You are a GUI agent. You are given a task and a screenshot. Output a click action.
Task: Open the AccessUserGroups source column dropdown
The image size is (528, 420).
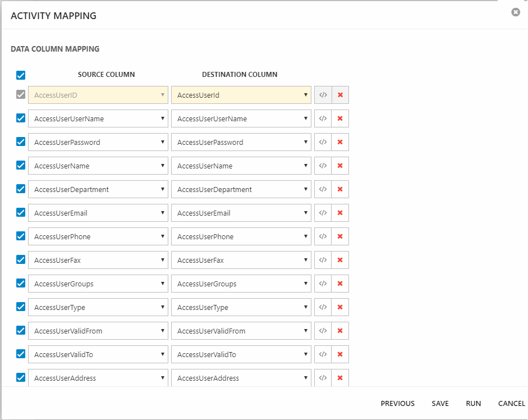[x=98, y=284]
